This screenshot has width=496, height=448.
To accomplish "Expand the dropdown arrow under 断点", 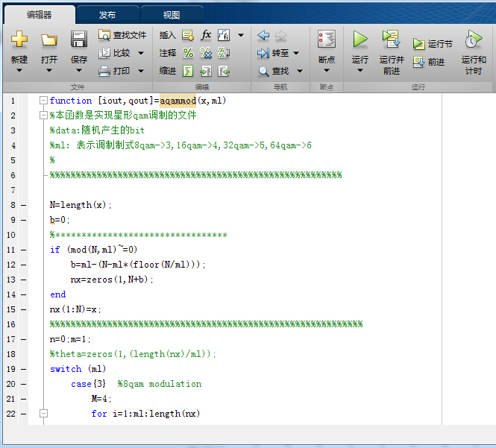I will click(327, 71).
